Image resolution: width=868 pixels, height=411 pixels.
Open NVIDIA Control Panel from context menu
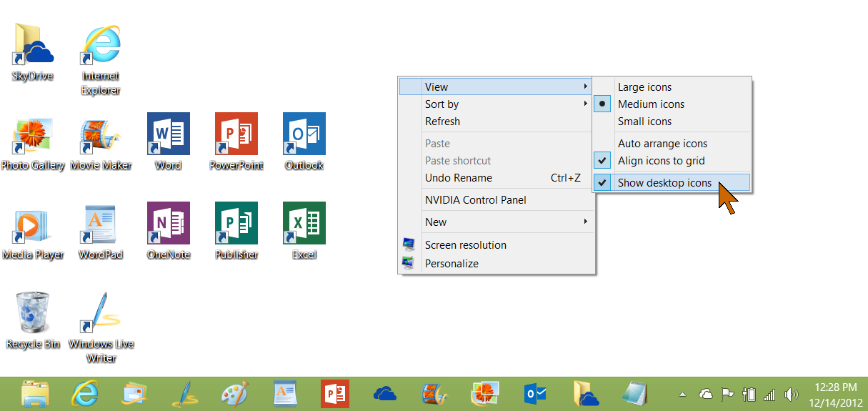tap(496, 200)
